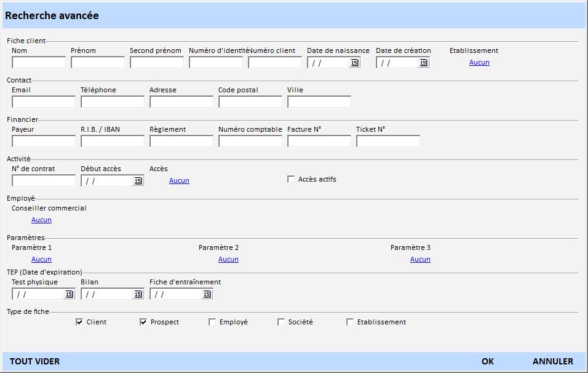Focus the Prénom input field
Viewport: 588px width, 373px height.
pos(98,62)
